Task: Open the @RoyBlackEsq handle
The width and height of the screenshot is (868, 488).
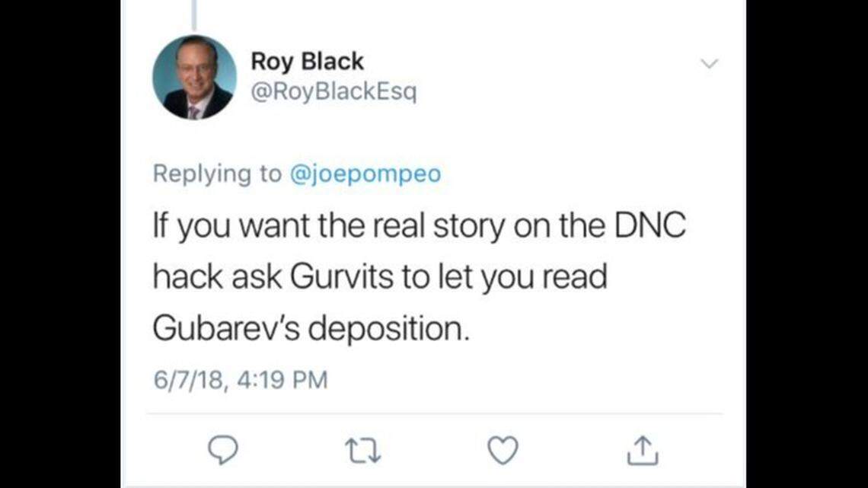Action: (x=333, y=94)
